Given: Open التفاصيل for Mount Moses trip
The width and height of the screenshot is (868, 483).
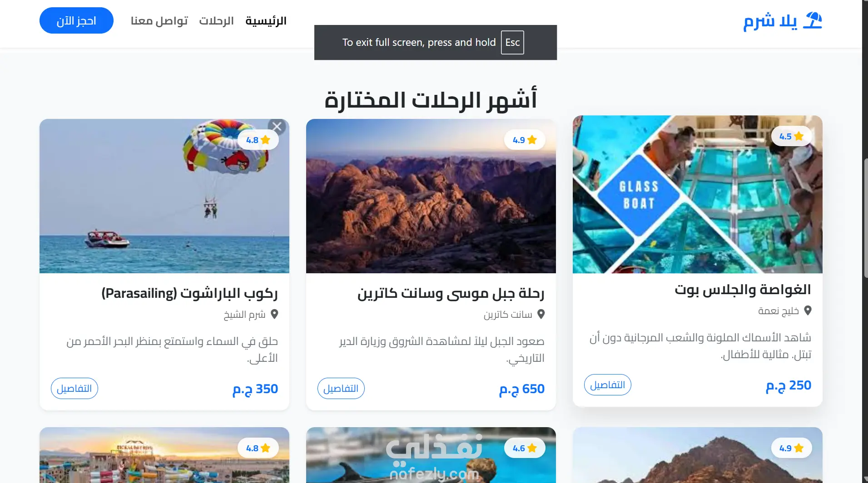Looking at the screenshot, I should click(341, 389).
